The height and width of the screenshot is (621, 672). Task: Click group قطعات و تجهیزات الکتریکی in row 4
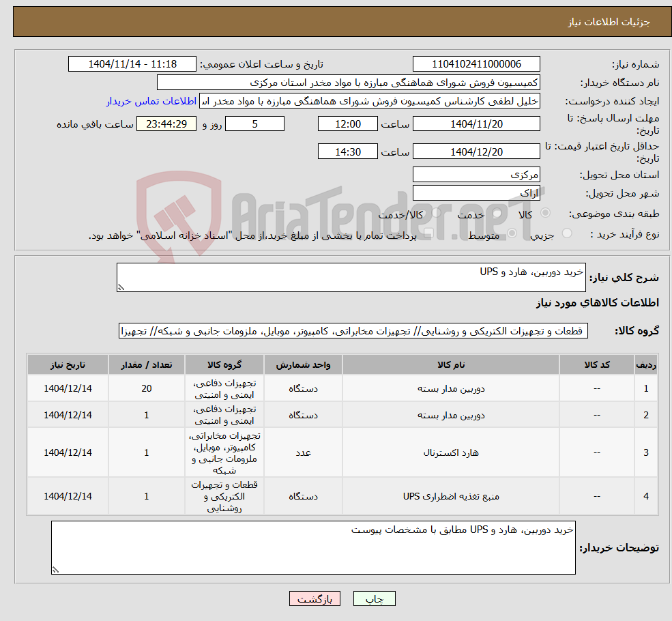224,496
